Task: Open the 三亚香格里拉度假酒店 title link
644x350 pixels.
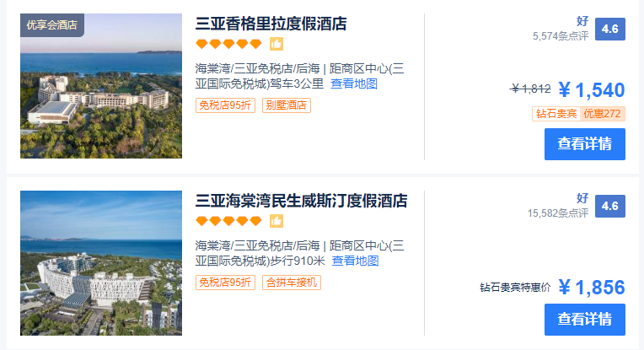Action: click(x=271, y=24)
